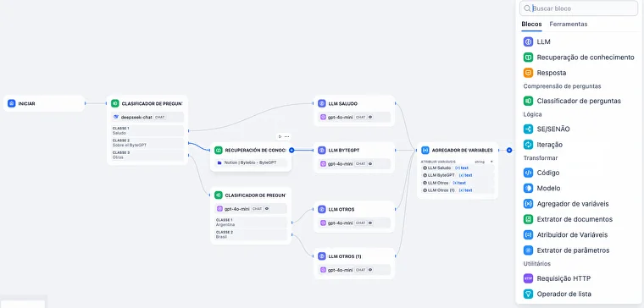The height and width of the screenshot is (308, 644).
Task: Click the plus handle after Agregador de Variables
Action: click(509, 150)
